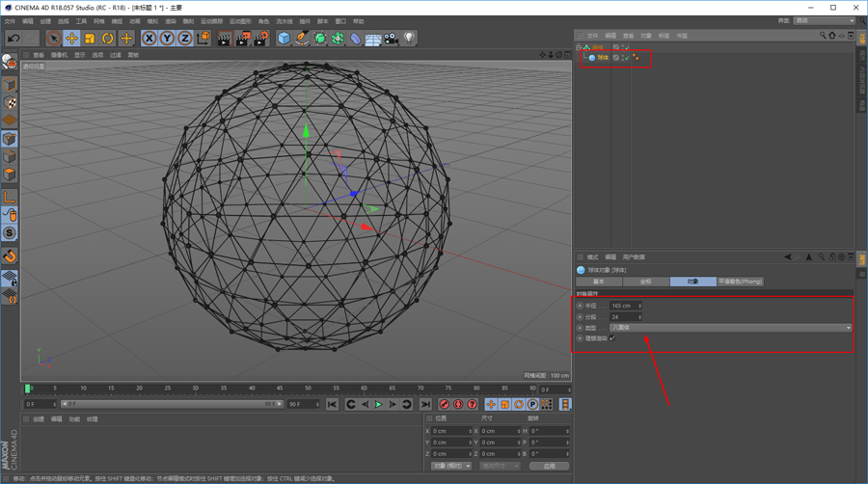Open the 界面 layout dropdown

[825, 20]
